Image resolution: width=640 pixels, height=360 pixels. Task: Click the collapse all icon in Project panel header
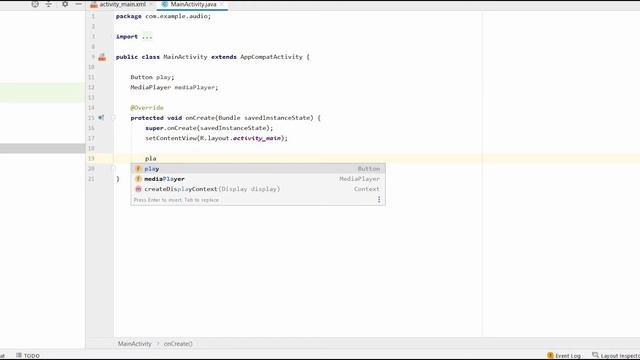49,4
